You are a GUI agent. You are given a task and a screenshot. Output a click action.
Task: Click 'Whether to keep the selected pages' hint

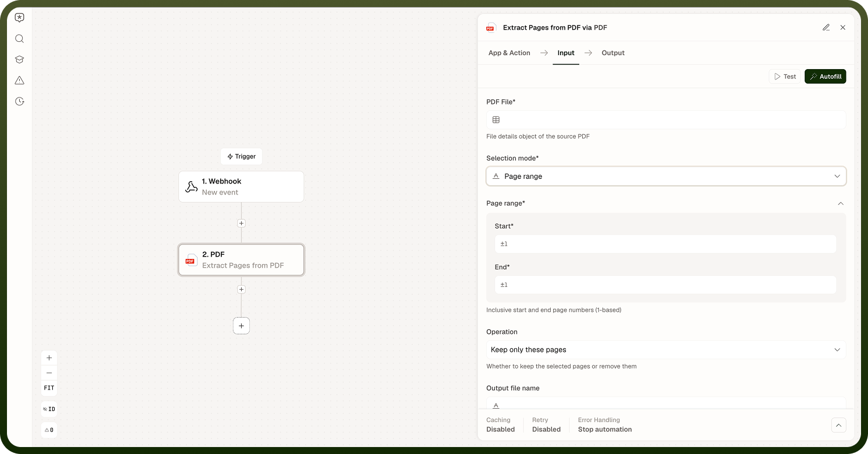pyautogui.click(x=561, y=366)
